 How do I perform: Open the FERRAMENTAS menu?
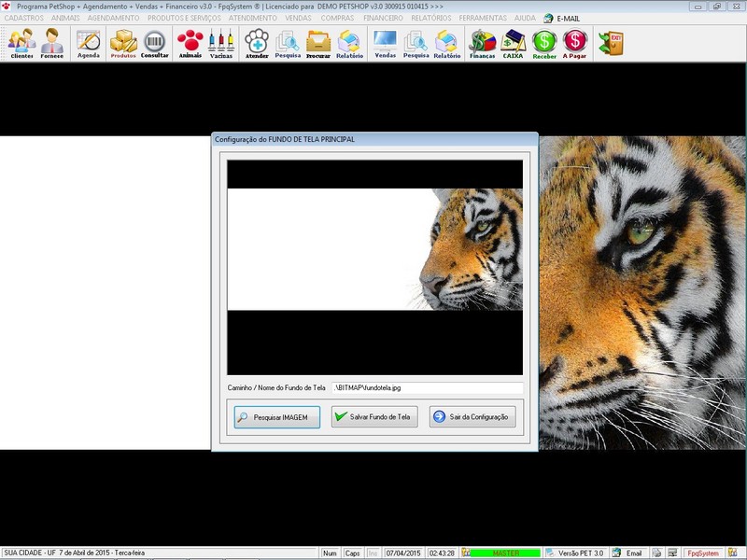483,18
